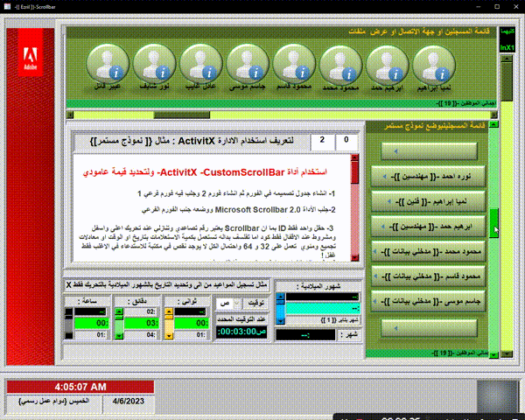This screenshot has height=420, width=525.
Task: Click up arrow of red instructions scrollbar
Action: [x=354, y=157]
